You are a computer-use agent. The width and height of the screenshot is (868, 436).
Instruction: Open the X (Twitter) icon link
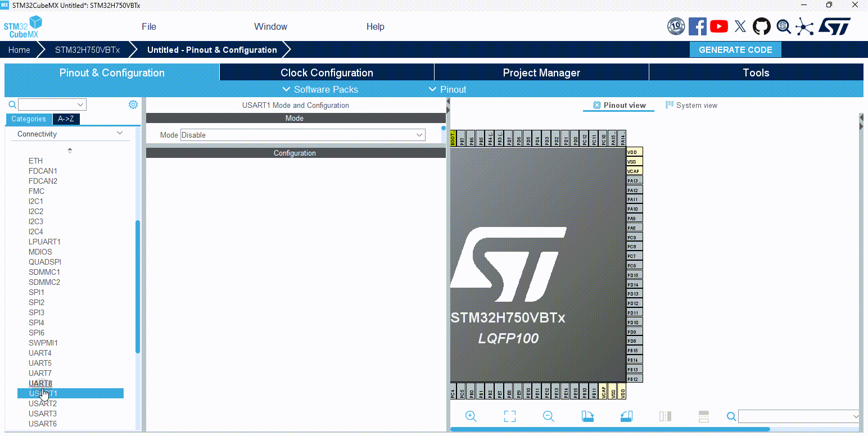(x=741, y=26)
